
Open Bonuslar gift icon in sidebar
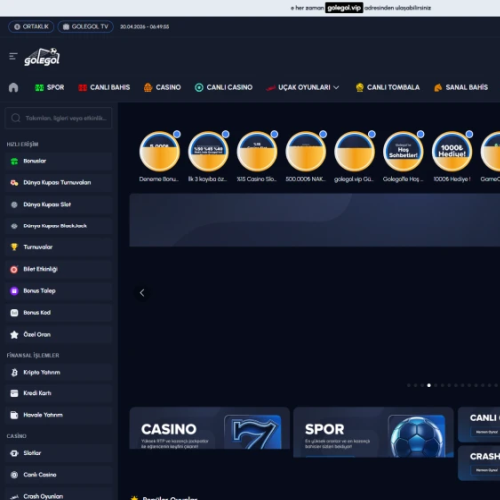(14, 161)
